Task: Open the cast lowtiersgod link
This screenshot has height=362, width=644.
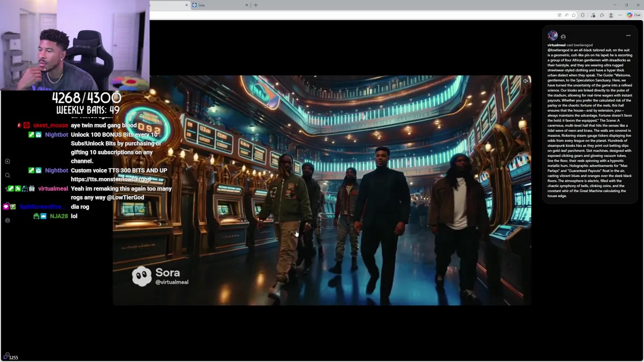Action: (580, 45)
